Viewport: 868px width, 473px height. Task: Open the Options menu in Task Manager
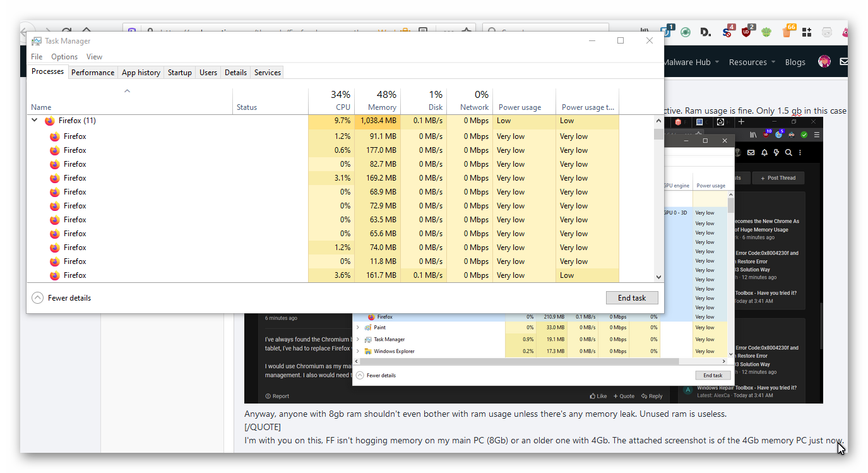click(x=64, y=57)
